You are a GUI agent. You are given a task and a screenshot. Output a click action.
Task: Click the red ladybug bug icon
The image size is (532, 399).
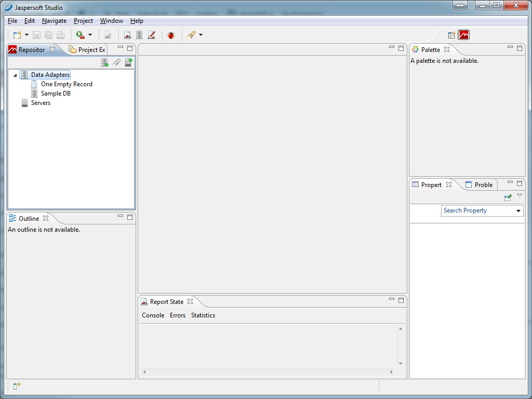[171, 35]
